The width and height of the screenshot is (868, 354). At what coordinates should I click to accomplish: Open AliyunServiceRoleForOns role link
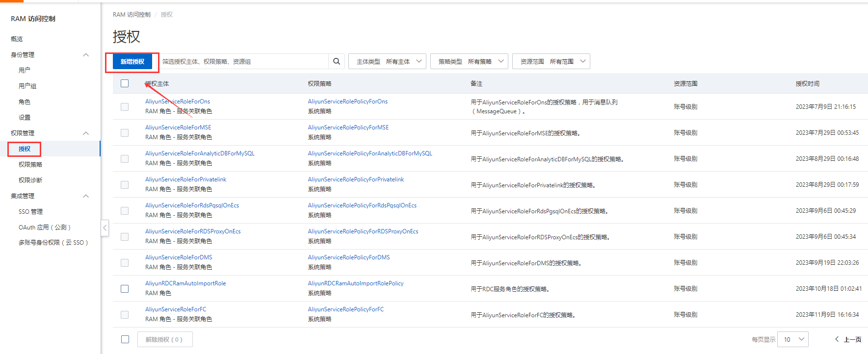tap(178, 101)
